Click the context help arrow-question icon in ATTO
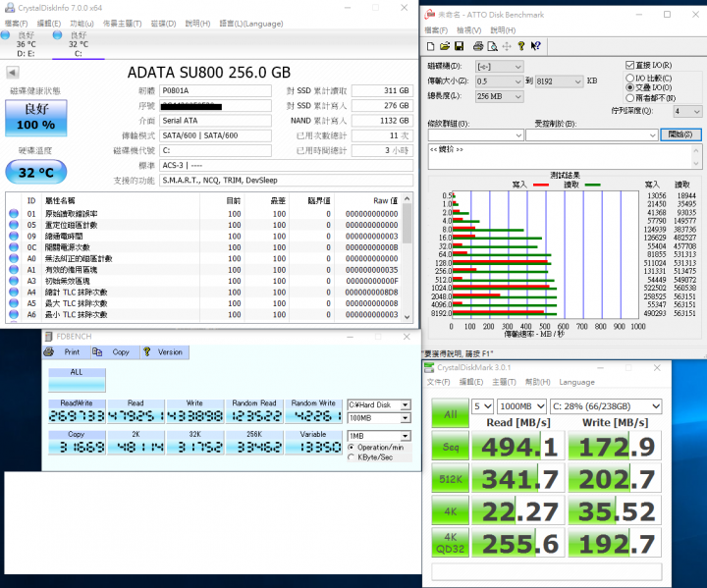The image size is (707, 588). (535, 46)
